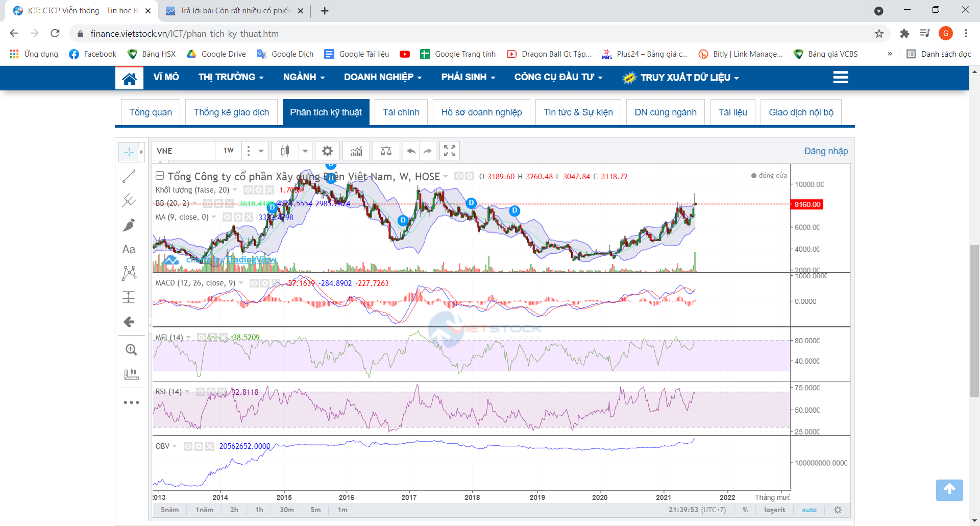Screen dimensions: 980x526
Task: Click the page vertical scrollbar thumb
Action: [974, 321]
